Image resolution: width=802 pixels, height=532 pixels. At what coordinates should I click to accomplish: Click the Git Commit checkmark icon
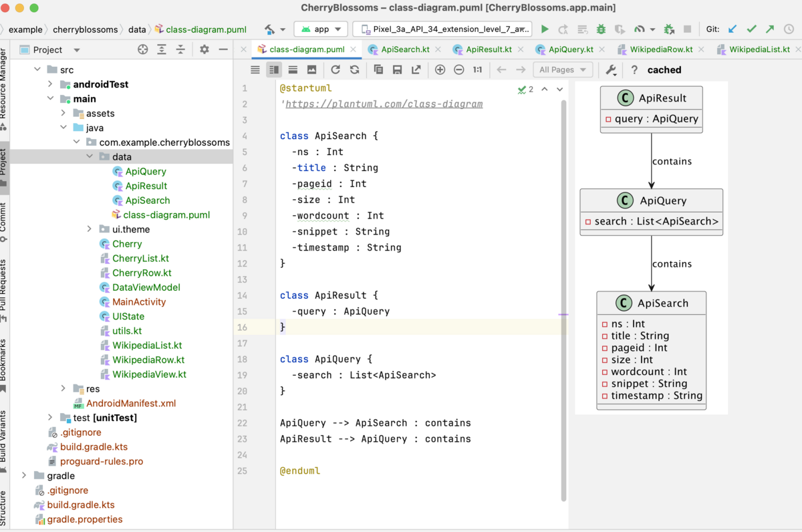(x=752, y=29)
